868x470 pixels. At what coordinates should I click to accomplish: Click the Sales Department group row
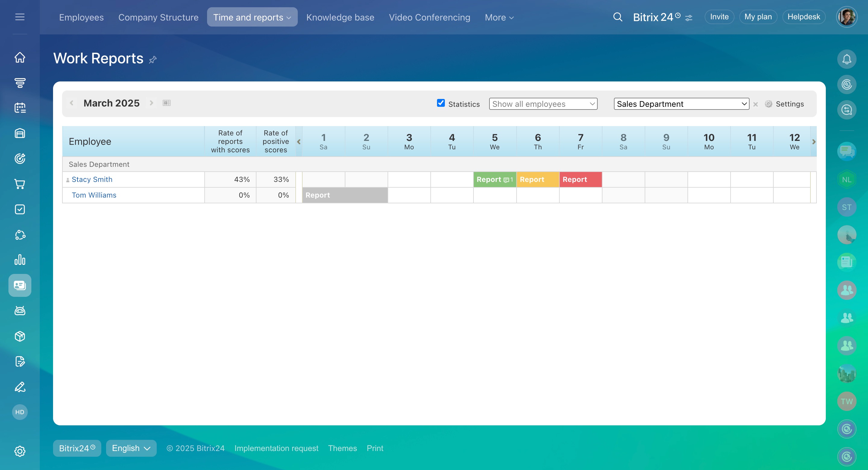(439, 164)
